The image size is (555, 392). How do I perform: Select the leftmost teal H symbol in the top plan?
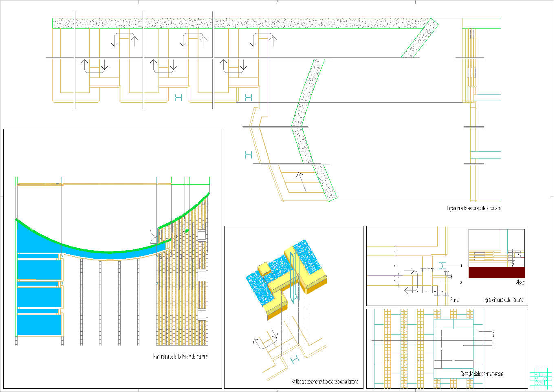178,97
